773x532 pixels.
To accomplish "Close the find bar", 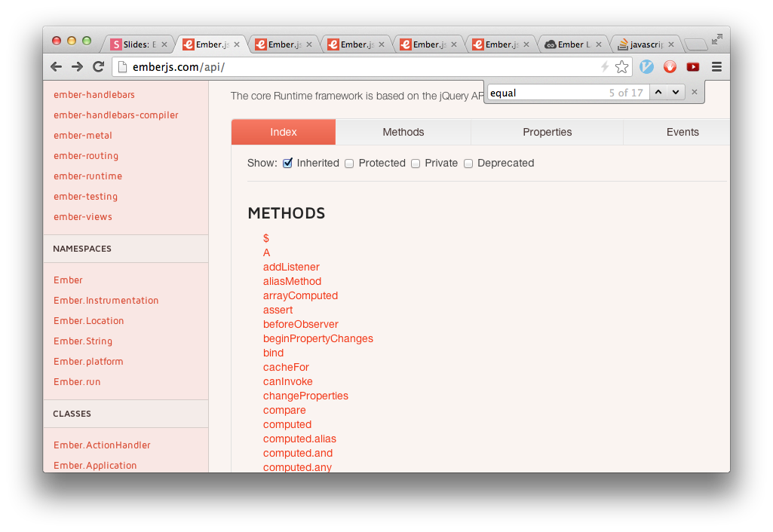I will [694, 92].
